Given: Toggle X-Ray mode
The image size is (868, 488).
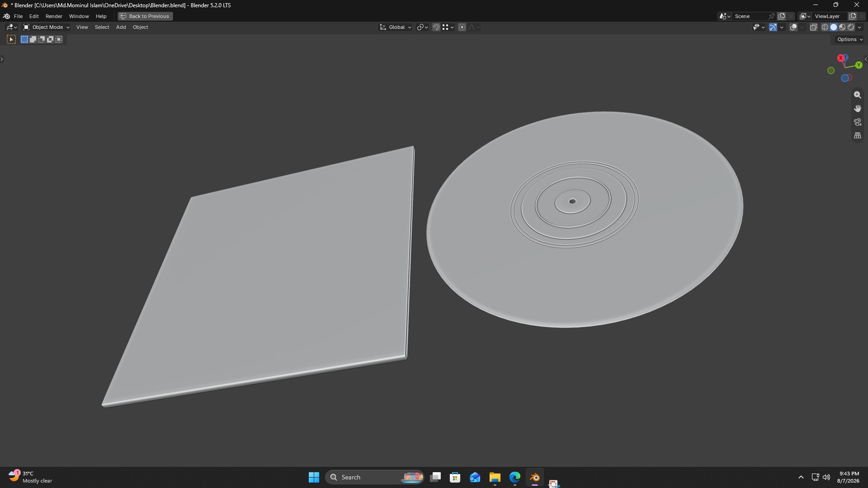Looking at the screenshot, I should click(813, 28).
